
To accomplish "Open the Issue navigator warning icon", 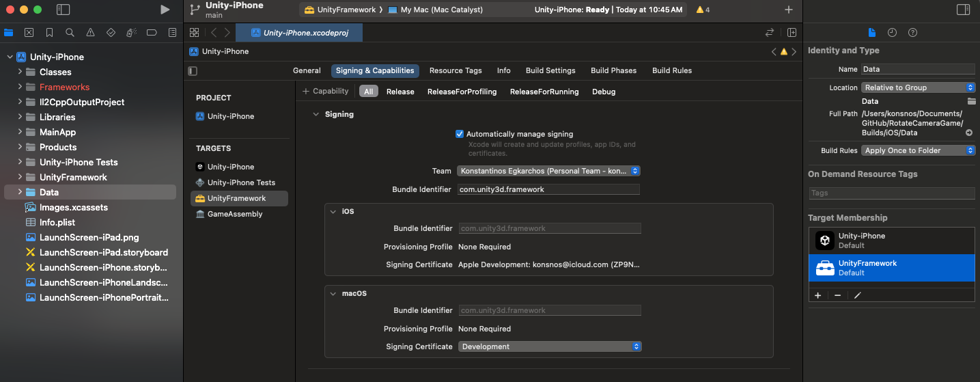I will pos(90,32).
